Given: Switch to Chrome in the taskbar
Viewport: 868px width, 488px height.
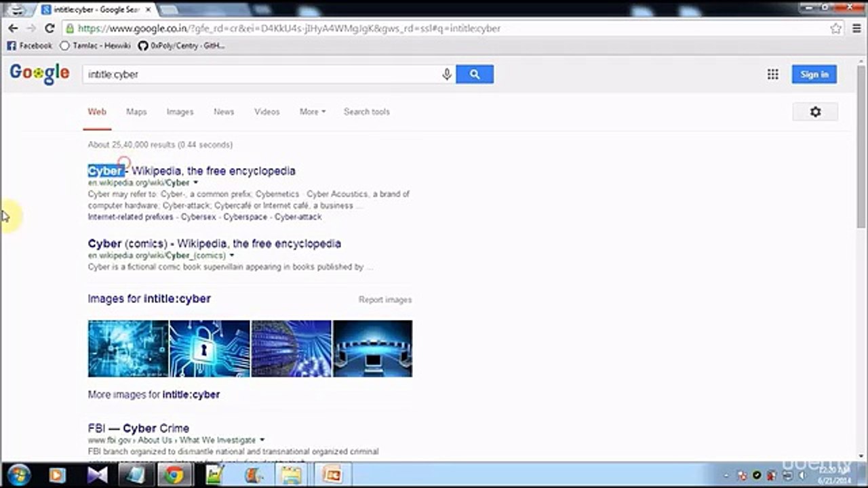Looking at the screenshot, I should click(174, 475).
